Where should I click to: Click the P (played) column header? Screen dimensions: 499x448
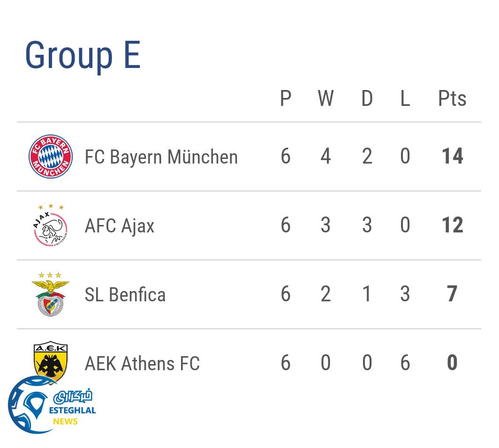[286, 99]
